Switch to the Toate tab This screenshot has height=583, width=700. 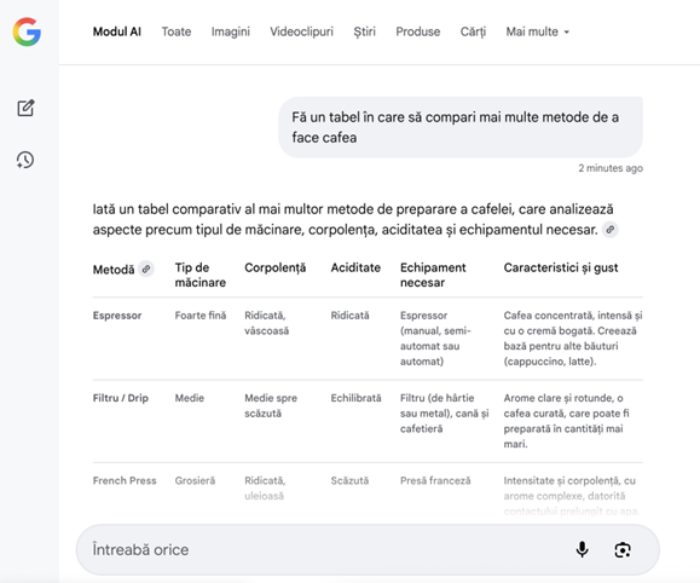point(176,32)
